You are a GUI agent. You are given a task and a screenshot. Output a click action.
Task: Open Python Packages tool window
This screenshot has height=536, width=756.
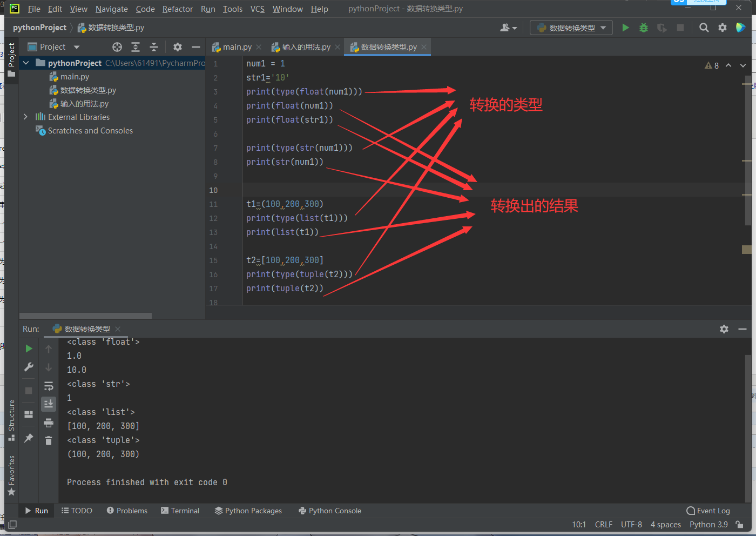(x=248, y=511)
